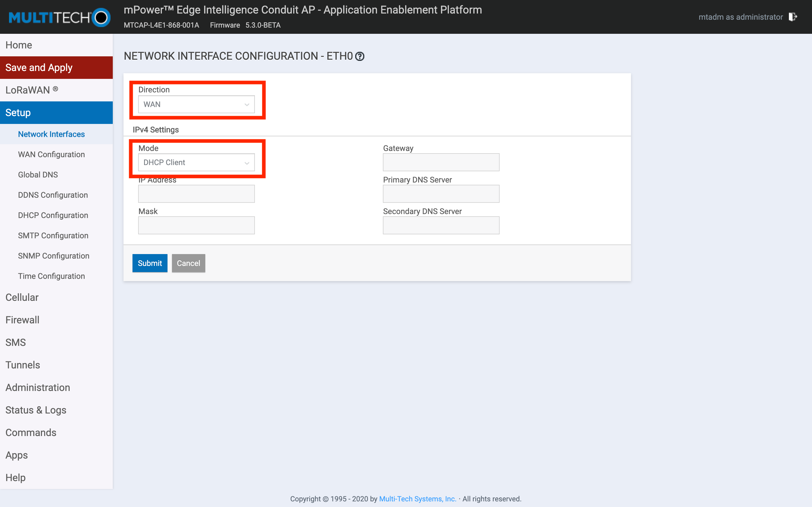The height and width of the screenshot is (507, 812).
Task: Click the help question mark icon
Action: coord(360,56)
